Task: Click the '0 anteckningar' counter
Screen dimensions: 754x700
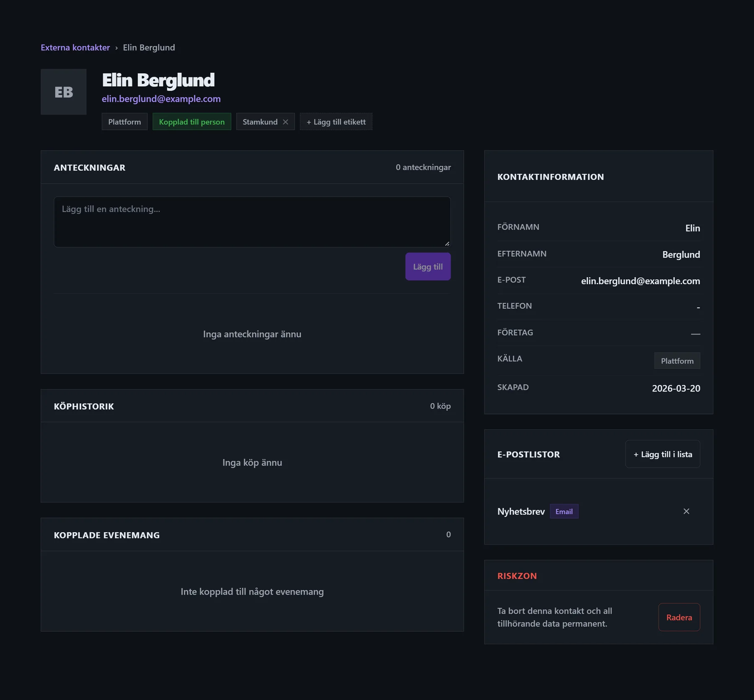Action: point(423,167)
